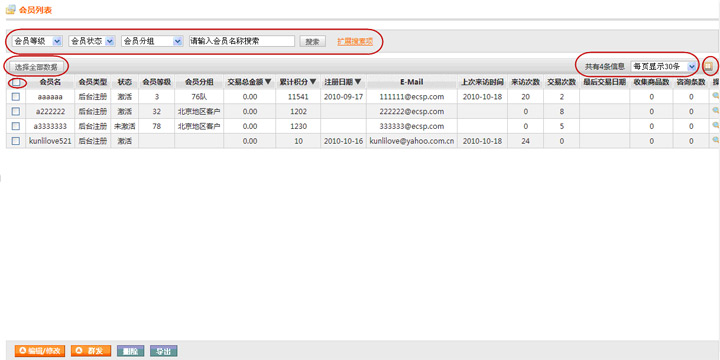This screenshot has width=720, height=360.
Task: Check the box for member aaaaaa
Action: [x=16, y=97]
